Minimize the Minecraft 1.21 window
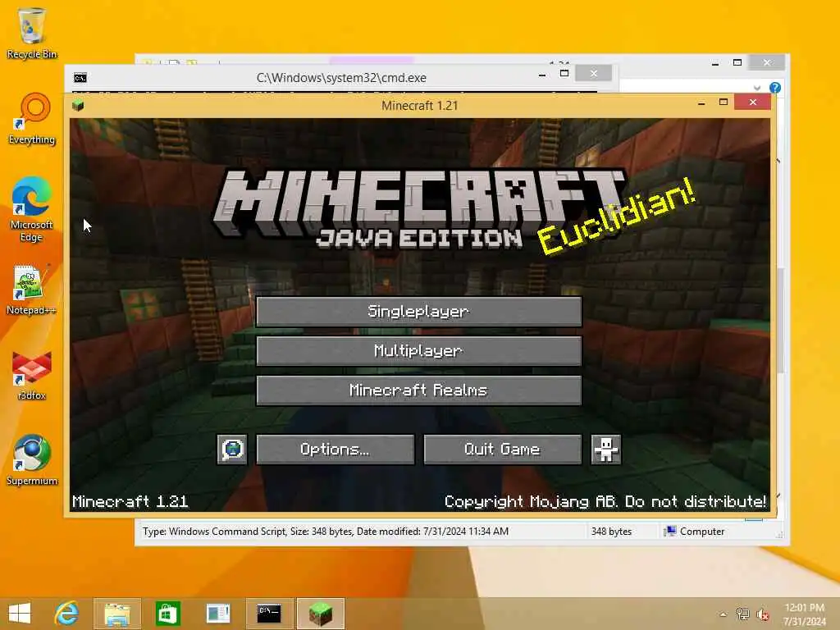 click(701, 103)
